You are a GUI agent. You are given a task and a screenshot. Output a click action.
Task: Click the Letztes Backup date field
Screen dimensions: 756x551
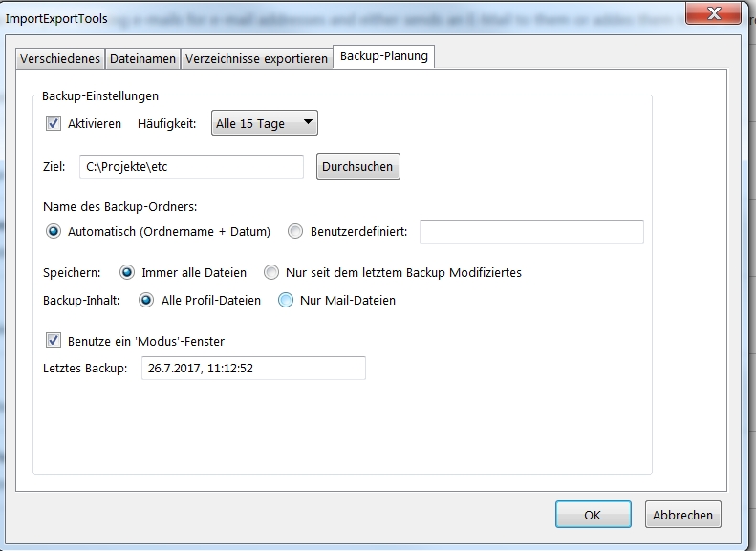253,368
